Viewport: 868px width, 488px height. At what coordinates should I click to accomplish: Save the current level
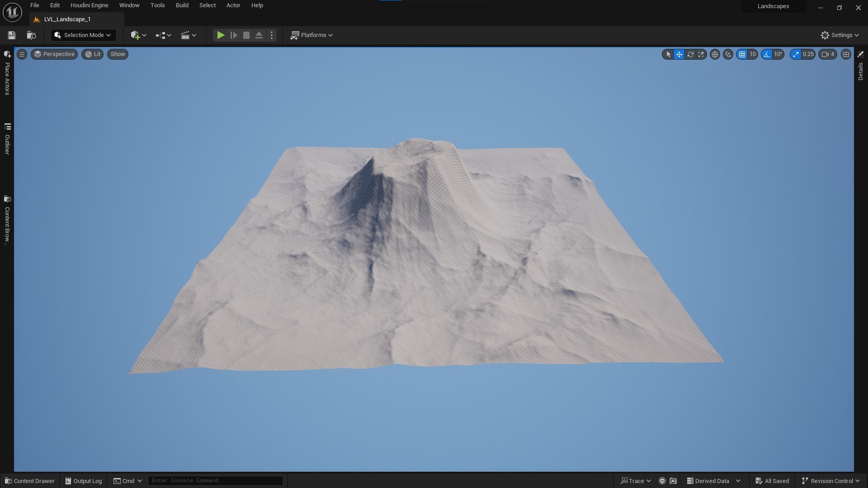(x=12, y=35)
